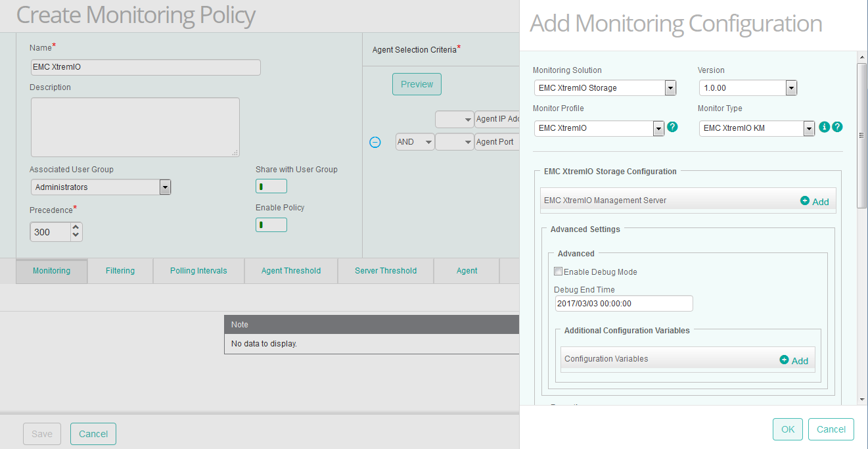Remove the agent selection condition row
The height and width of the screenshot is (449, 868).
(x=375, y=141)
